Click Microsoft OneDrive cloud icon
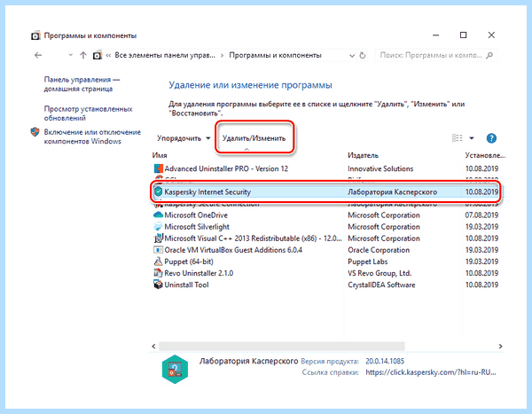Image resolution: width=532 pixels, height=414 pixels. (x=158, y=215)
